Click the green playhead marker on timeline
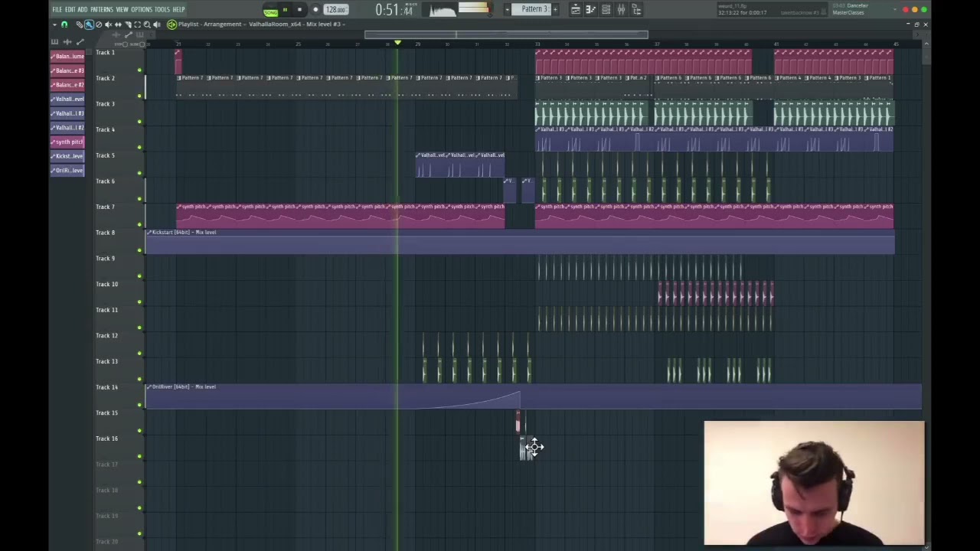This screenshot has width=980, height=551. click(397, 43)
